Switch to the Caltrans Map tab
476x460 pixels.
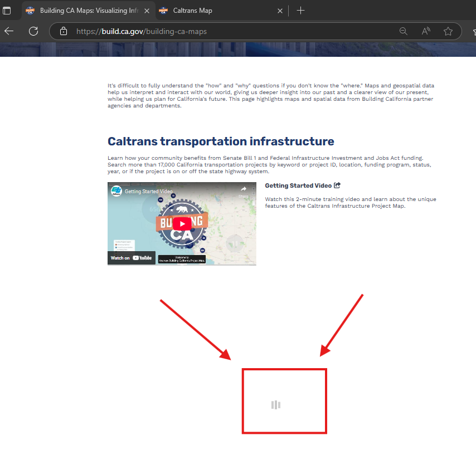point(221,11)
